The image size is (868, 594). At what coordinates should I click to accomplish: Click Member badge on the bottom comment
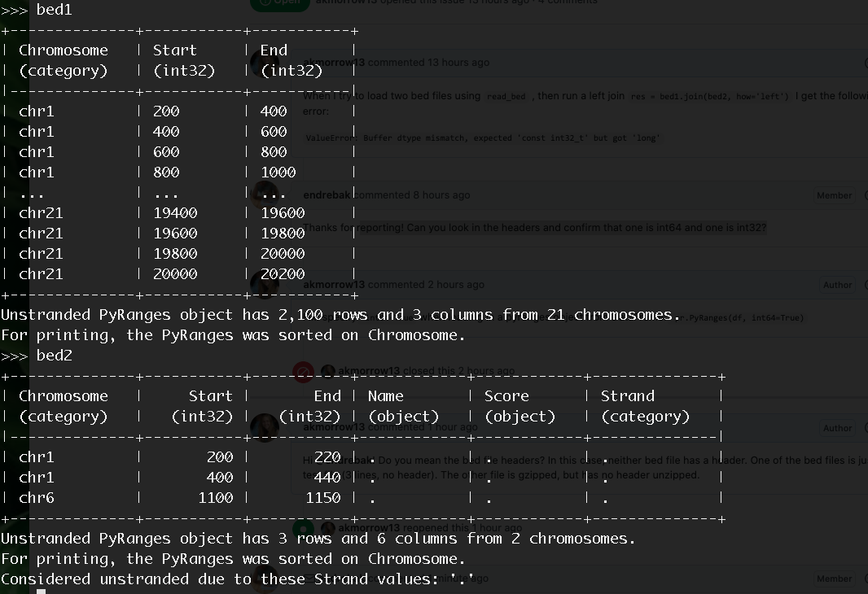[835, 579]
